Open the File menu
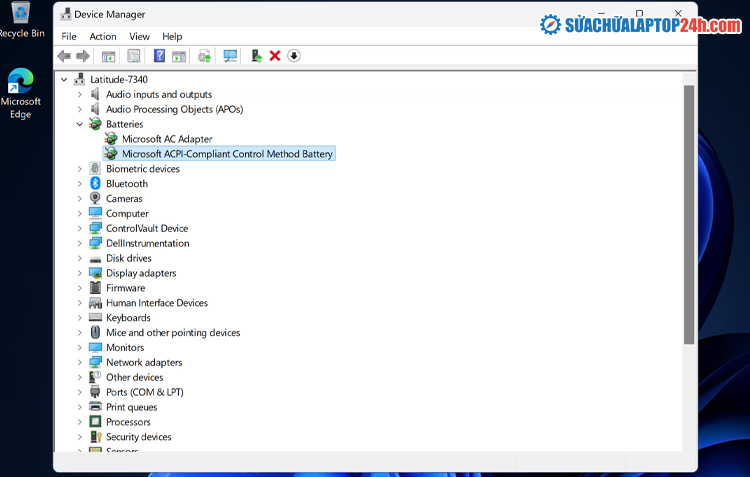This screenshot has height=477, width=750. pyautogui.click(x=69, y=36)
